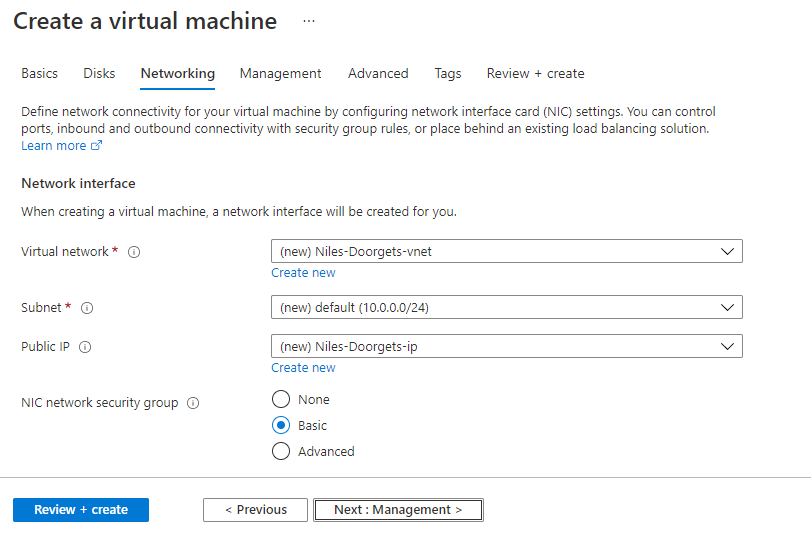Screen dimensions: 811x541
Task: Click the blue Review + create button
Action: [81, 510]
